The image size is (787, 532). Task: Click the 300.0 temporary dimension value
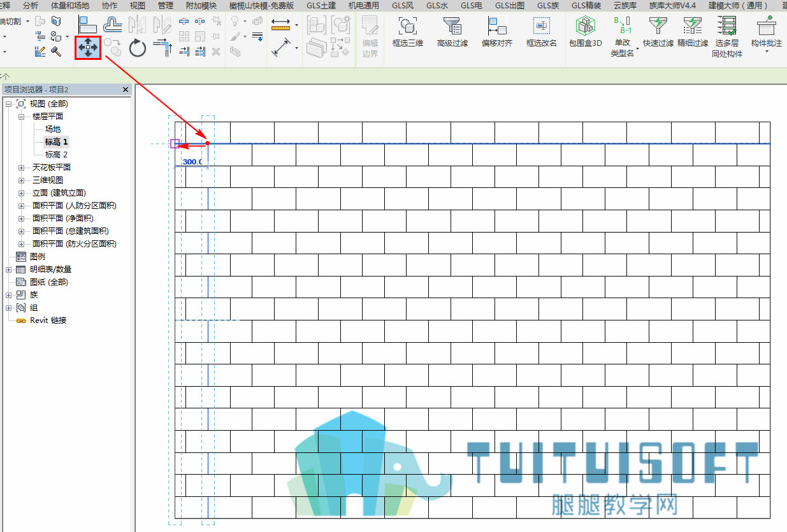click(x=192, y=162)
